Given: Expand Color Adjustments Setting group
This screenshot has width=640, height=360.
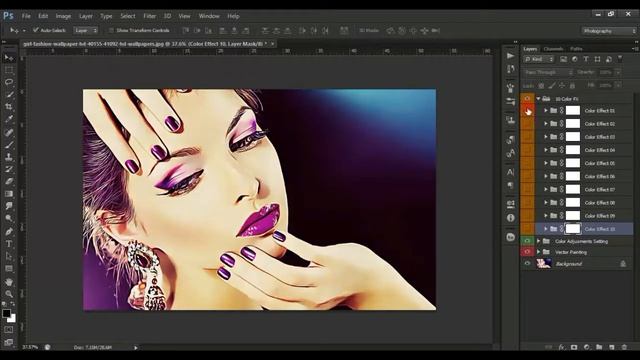Looking at the screenshot, I should coord(538,241).
